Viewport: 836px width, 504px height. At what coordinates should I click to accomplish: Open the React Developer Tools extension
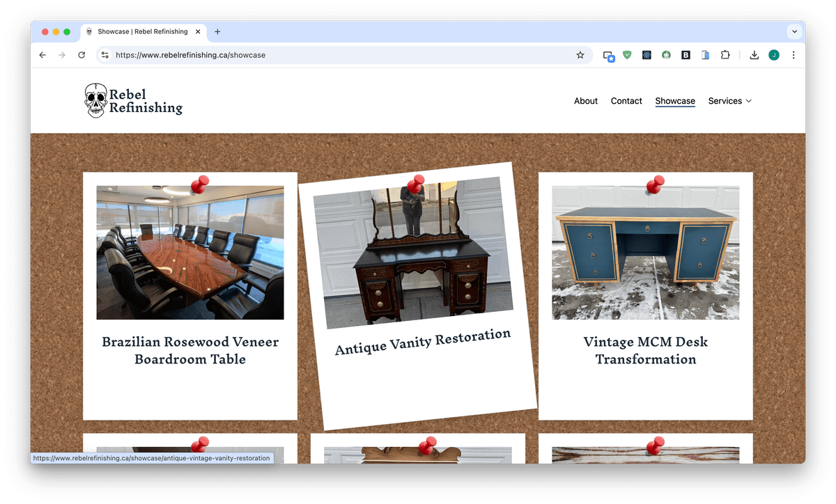pyautogui.click(x=647, y=55)
